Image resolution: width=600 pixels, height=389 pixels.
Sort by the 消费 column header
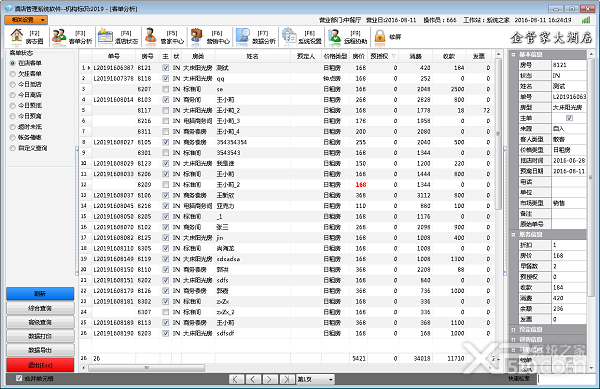coord(415,56)
